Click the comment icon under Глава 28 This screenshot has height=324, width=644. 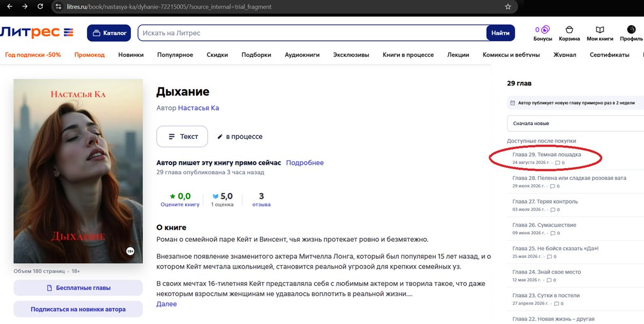coord(553,186)
